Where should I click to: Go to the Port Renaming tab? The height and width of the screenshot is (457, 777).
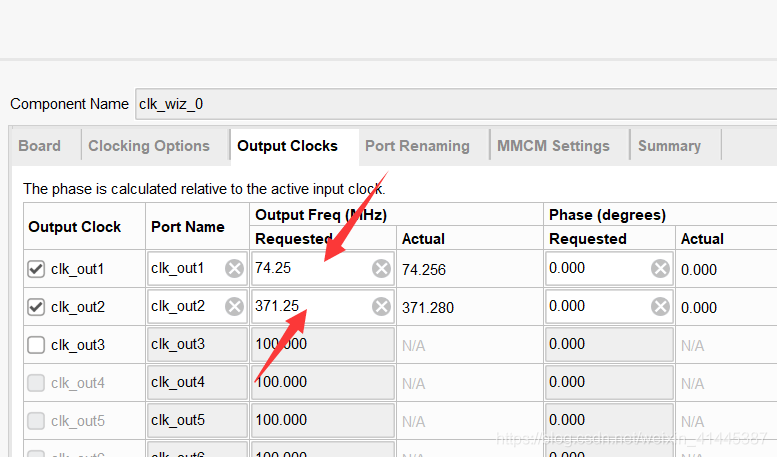pyautogui.click(x=417, y=146)
